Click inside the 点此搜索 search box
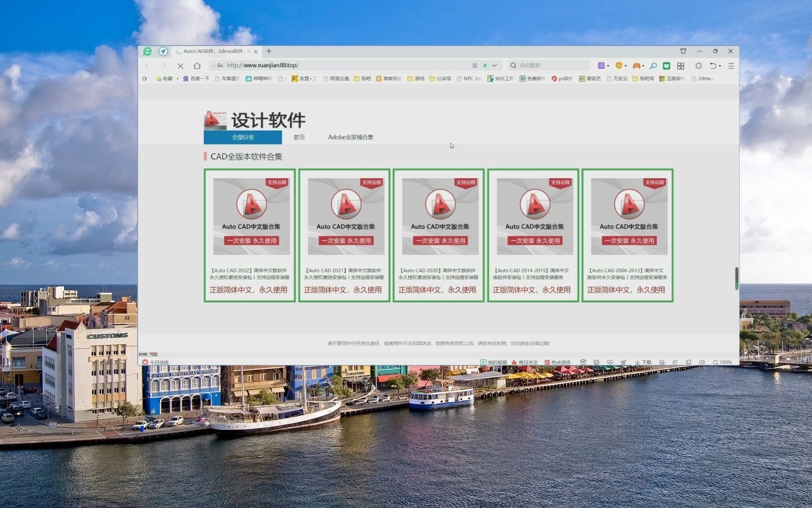Viewport: 812px width, 508px height. click(x=549, y=65)
